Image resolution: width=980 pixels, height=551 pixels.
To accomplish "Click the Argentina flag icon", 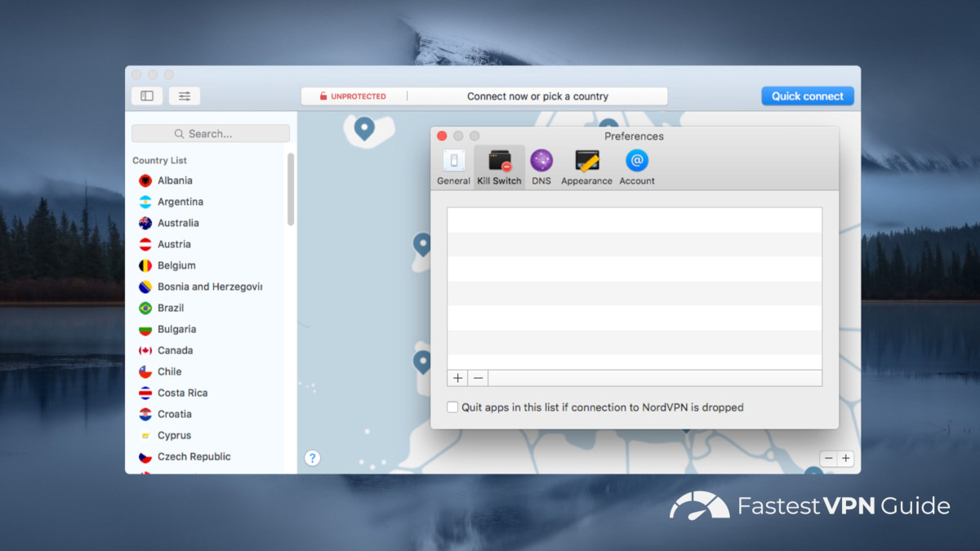I will (145, 202).
